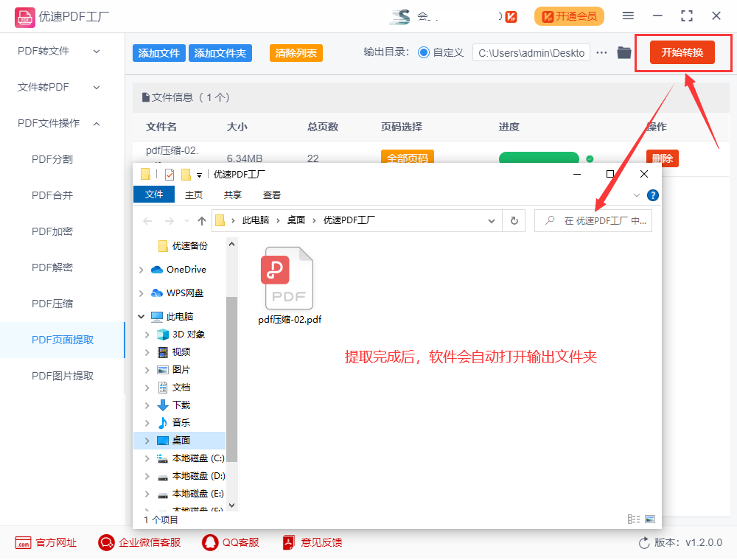Collapse the 此电脑 tree node
This screenshot has width=737, height=560.
pos(141,317)
